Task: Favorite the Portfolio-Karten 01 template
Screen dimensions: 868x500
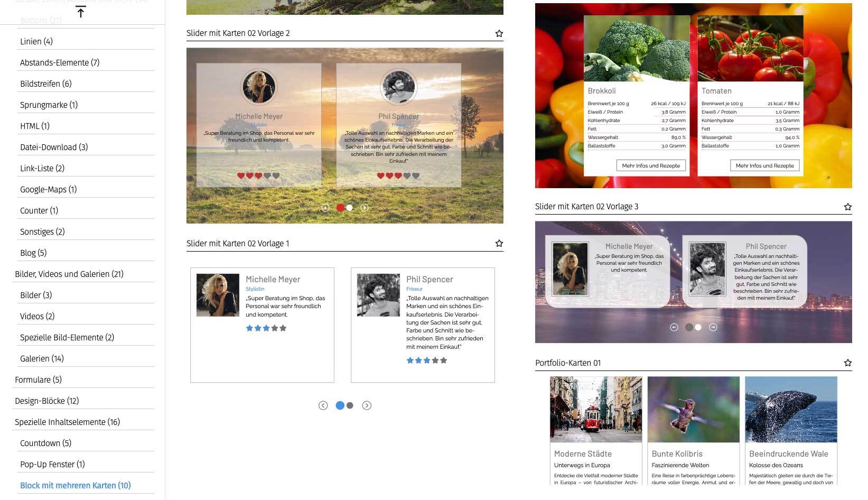Action: [x=847, y=363]
